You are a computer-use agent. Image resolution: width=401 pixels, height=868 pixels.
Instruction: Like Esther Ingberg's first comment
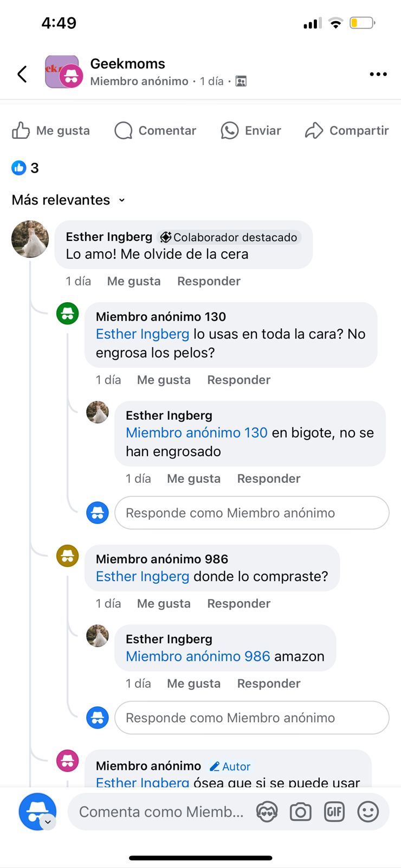[134, 282]
